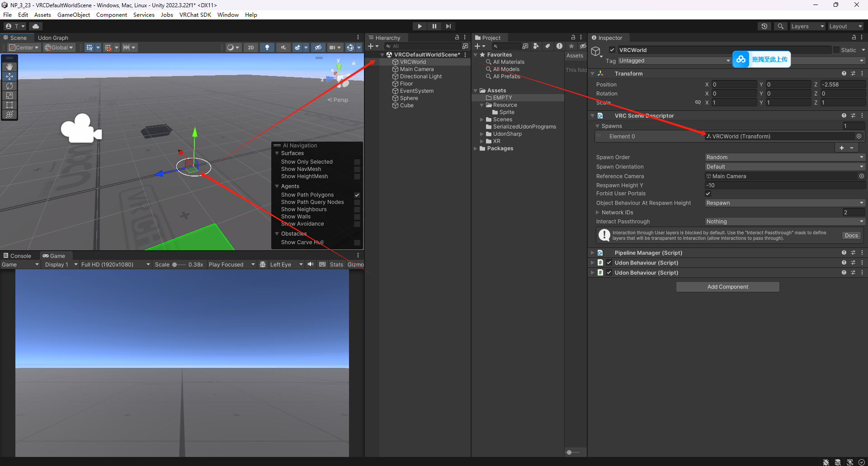Click the Add Component button
Viewport: 868px width, 466px height.
coord(727,287)
